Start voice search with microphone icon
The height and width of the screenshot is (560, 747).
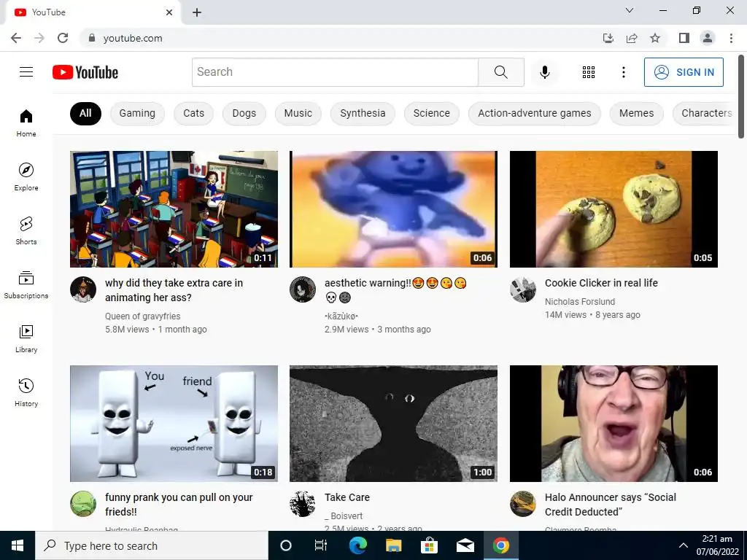pos(544,72)
